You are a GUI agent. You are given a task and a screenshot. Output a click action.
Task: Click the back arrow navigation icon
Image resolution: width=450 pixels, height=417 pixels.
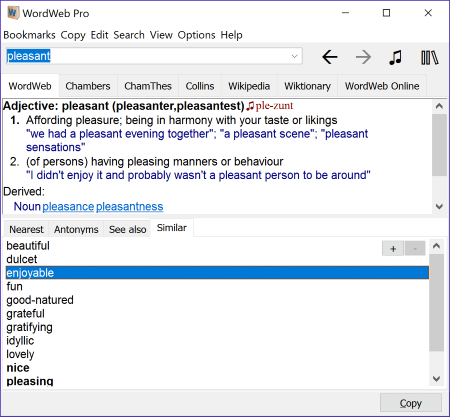coord(330,57)
